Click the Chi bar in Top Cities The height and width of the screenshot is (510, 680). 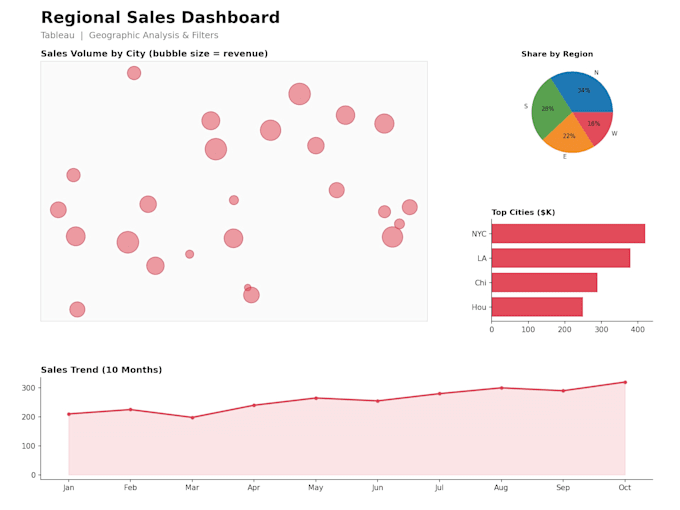click(x=544, y=282)
